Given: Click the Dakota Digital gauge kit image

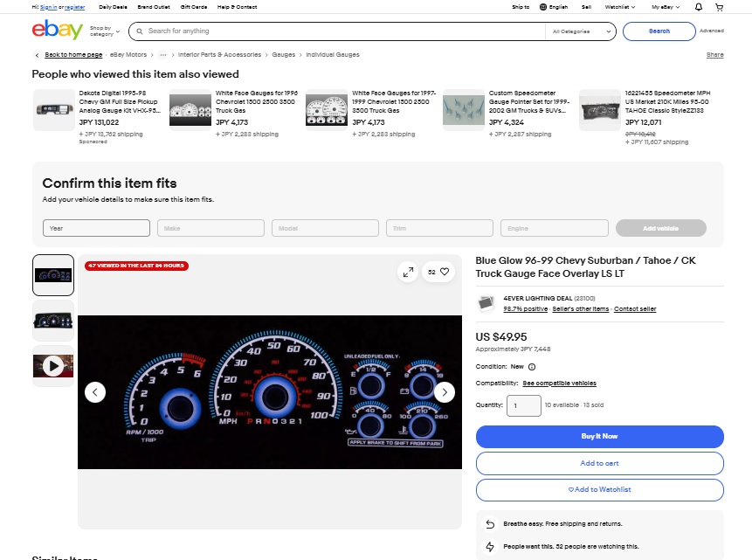Looking at the screenshot, I should [x=54, y=110].
